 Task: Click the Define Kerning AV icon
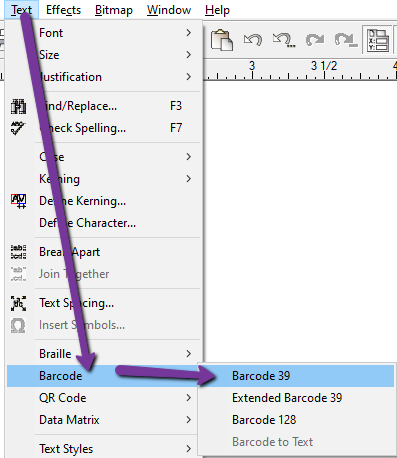(x=18, y=201)
